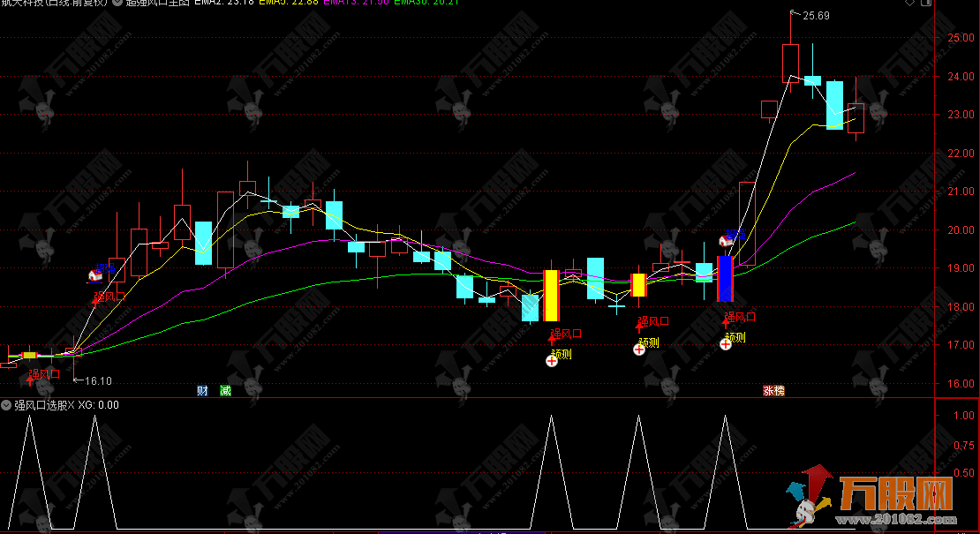The width and height of the screenshot is (980, 534).
Task: Click the 强风口 arrow under the left 超强 badge
Action: tap(95, 302)
